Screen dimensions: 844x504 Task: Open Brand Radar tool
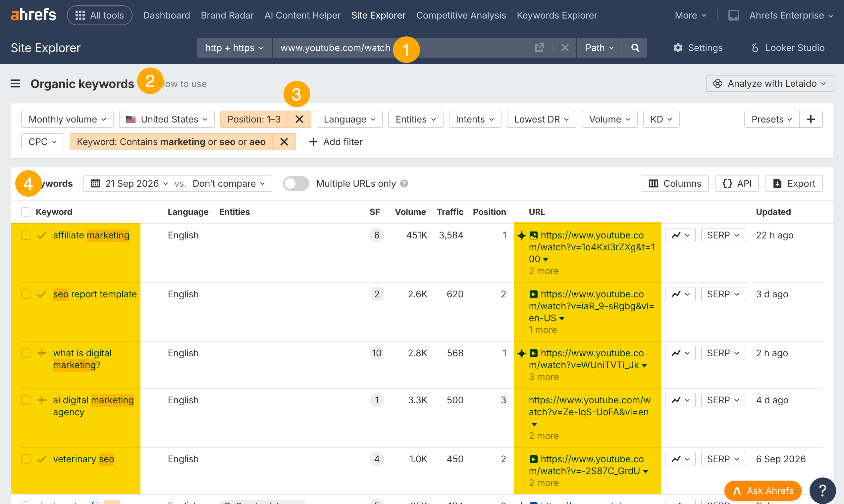(227, 15)
